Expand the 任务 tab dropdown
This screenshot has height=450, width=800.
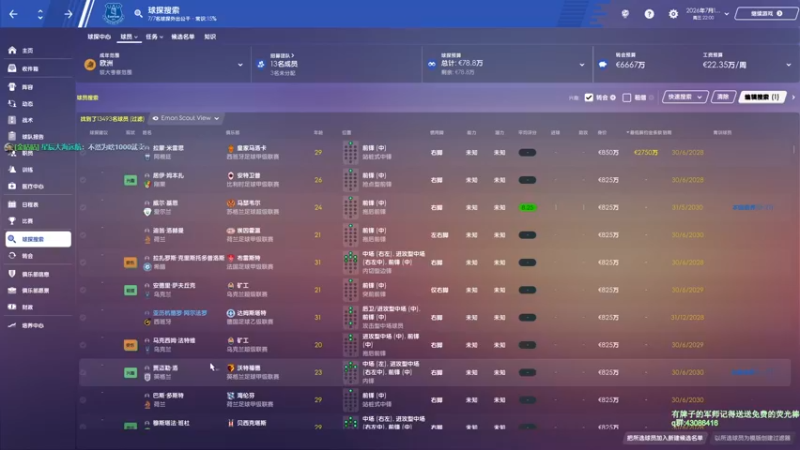(x=161, y=37)
